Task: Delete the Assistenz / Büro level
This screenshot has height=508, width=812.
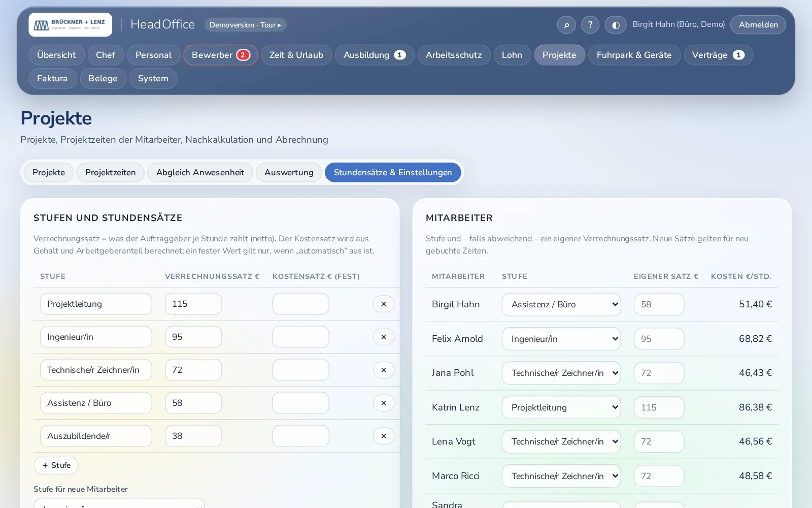Action: coord(384,403)
